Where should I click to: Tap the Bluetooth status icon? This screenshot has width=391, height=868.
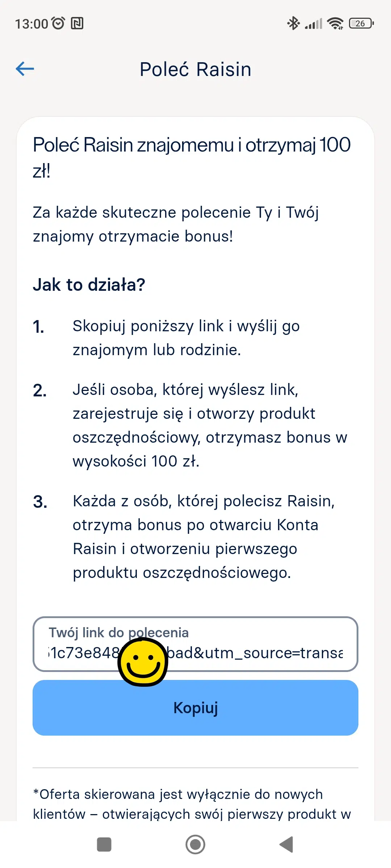293,24
